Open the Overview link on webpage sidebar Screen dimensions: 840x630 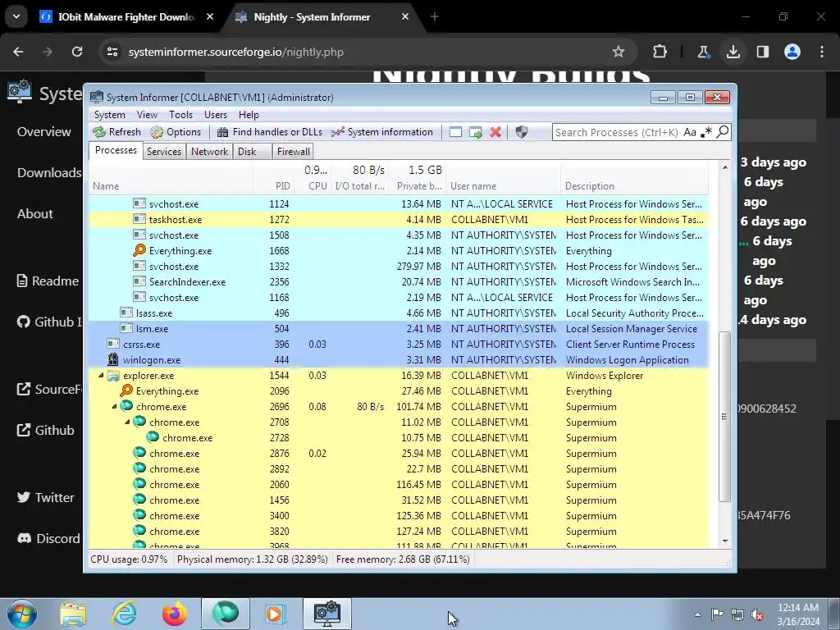(44, 132)
